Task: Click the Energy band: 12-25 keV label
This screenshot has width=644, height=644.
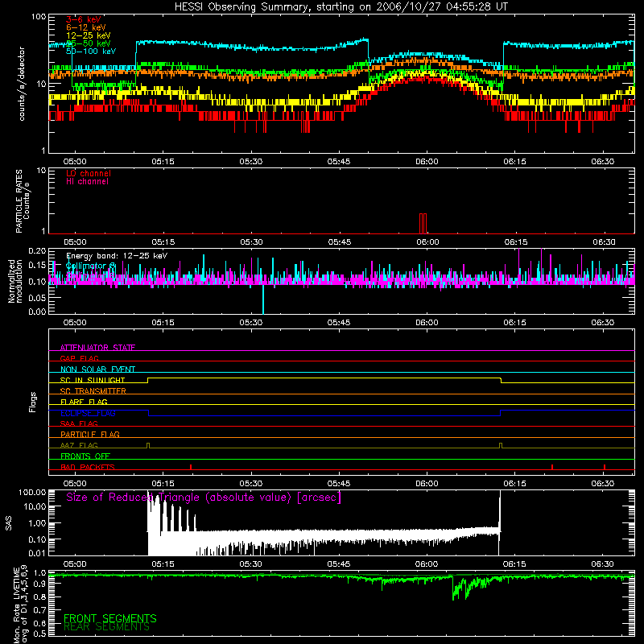Action: tap(117, 256)
